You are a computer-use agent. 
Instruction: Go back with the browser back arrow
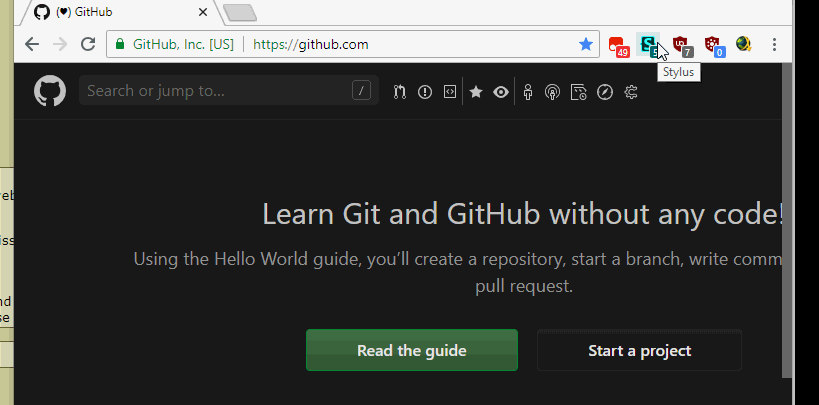tap(32, 44)
